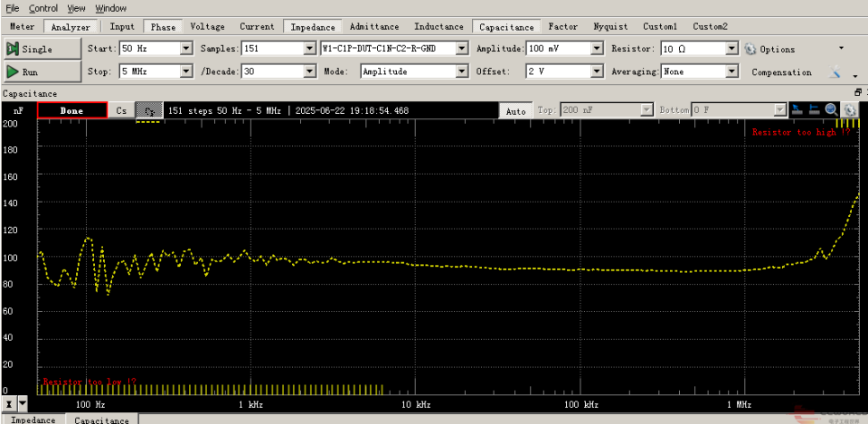Open the Start frequency dropdown
Viewport: 868px width, 424px height.
click(186, 49)
